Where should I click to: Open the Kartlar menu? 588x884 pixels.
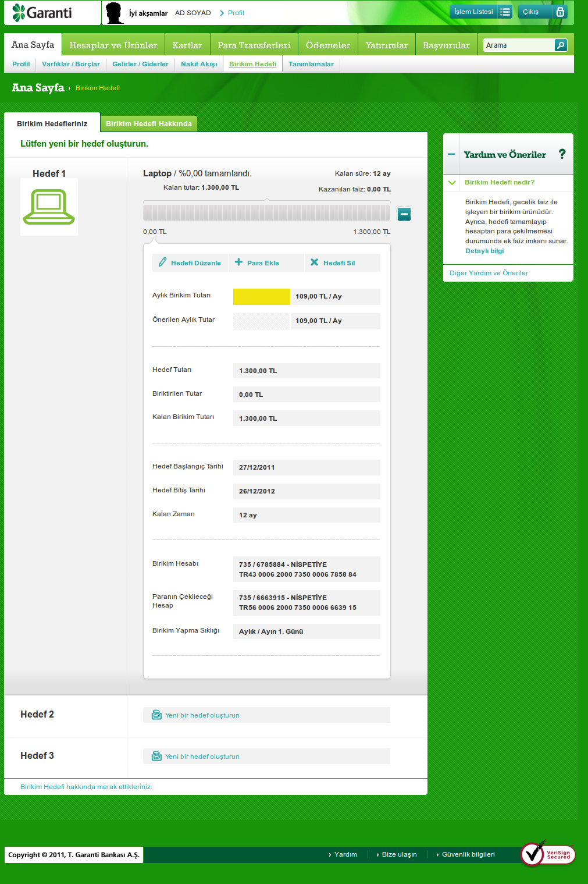(x=187, y=45)
